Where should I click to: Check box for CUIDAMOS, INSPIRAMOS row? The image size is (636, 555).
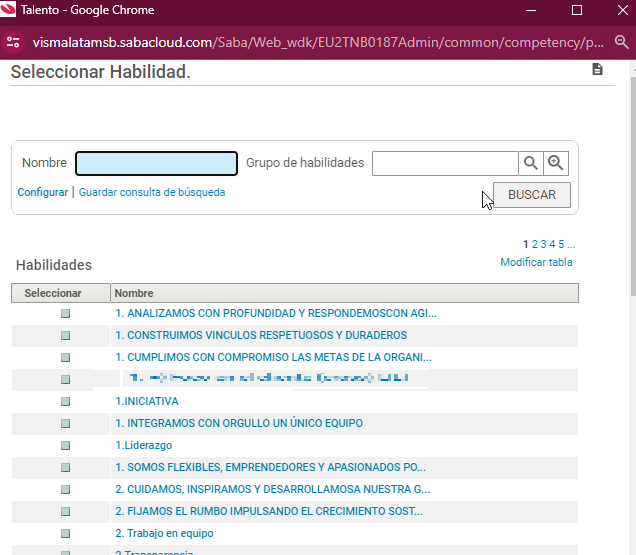pos(65,489)
